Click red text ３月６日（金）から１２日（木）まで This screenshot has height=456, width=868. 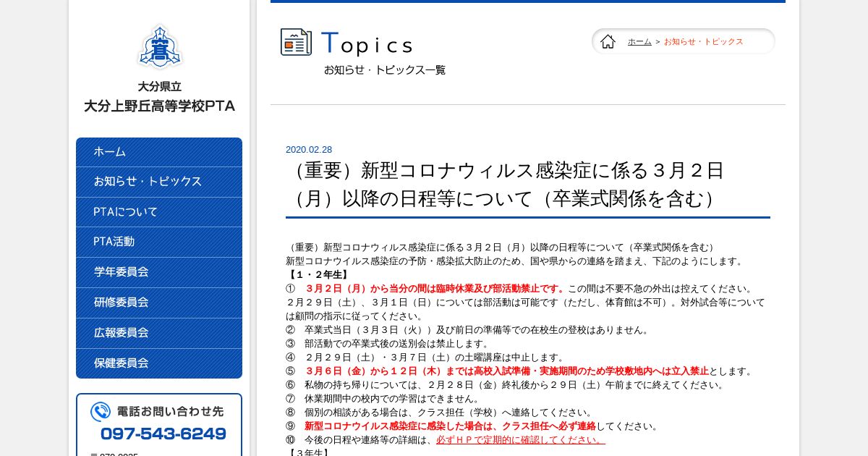point(506,371)
